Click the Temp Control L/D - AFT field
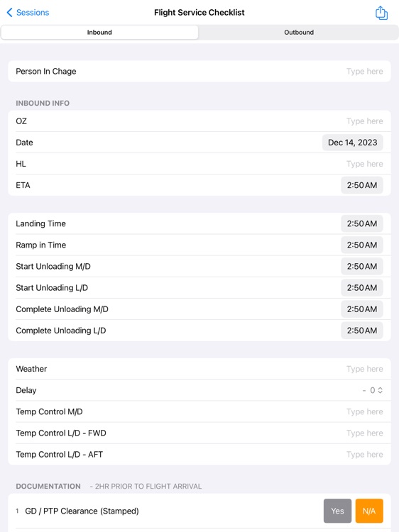The height and width of the screenshot is (532, 399). 199,454
